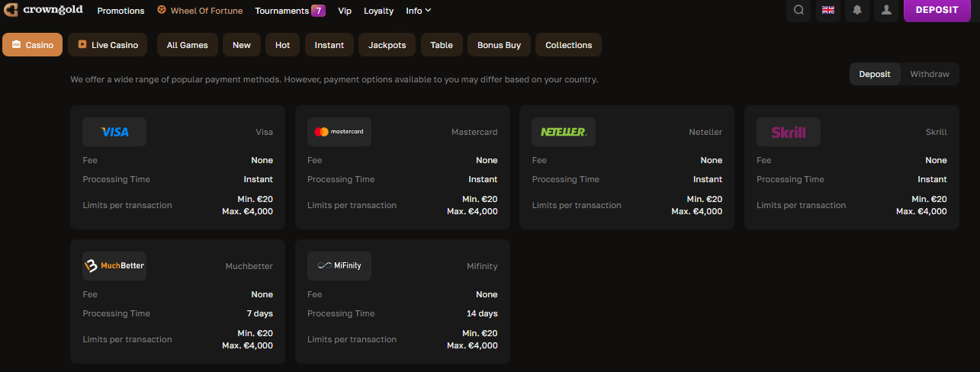Select the Skrill payment logo
Image resolution: width=980 pixels, height=372 pixels.
coord(789,132)
